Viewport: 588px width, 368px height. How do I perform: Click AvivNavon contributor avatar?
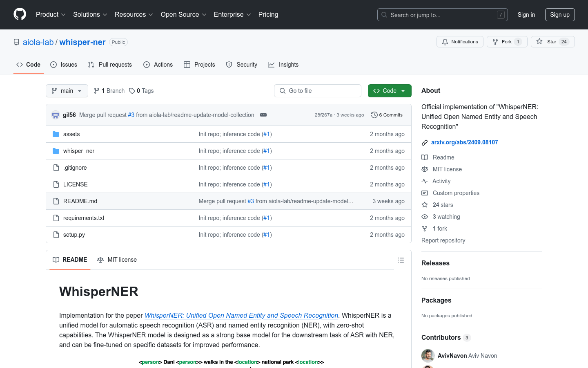point(428,356)
